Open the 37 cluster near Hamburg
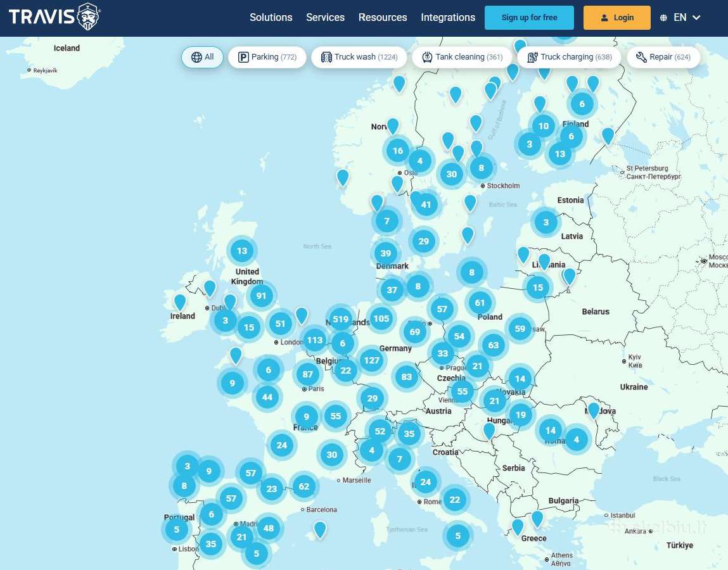This screenshot has width=728, height=570. pos(392,289)
